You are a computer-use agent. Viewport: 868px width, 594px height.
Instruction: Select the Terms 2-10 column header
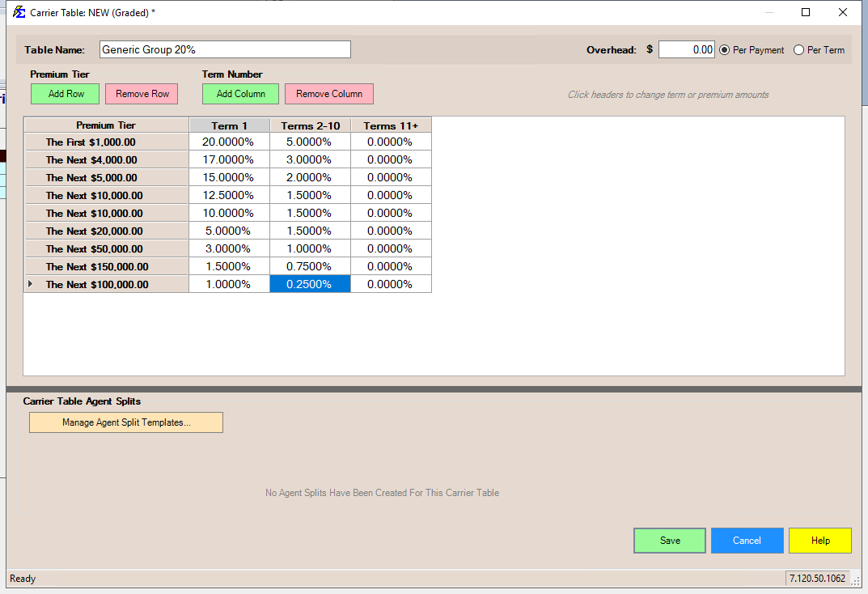(310, 125)
